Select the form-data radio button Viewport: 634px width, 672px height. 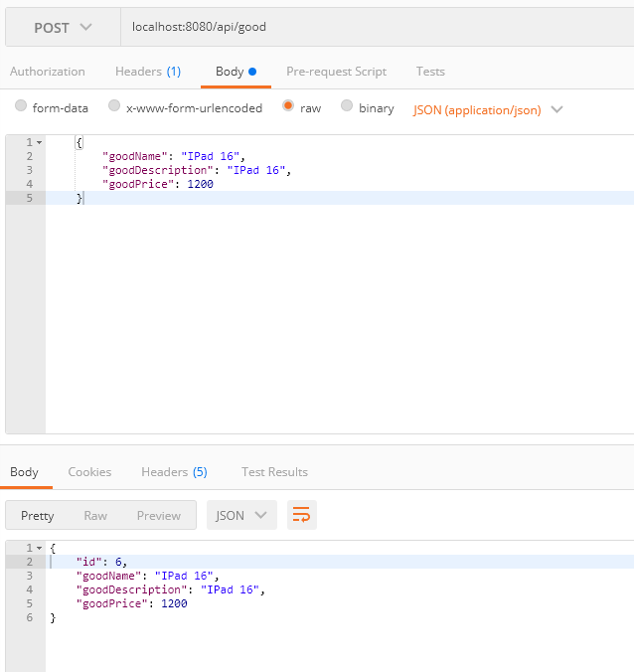[21, 105]
